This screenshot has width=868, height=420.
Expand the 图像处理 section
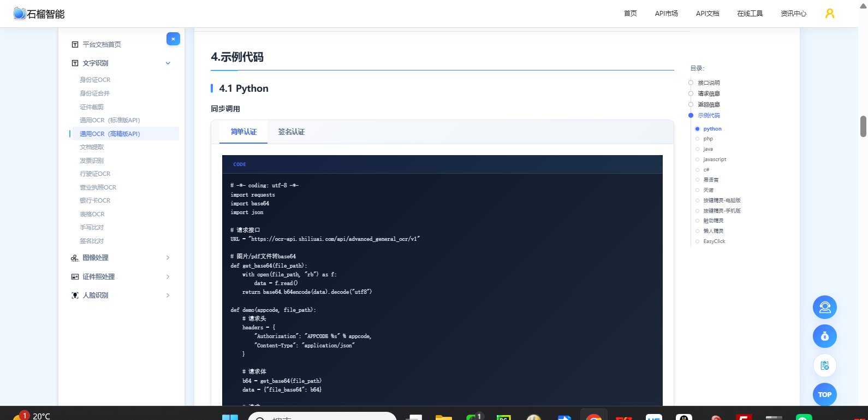click(168, 258)
